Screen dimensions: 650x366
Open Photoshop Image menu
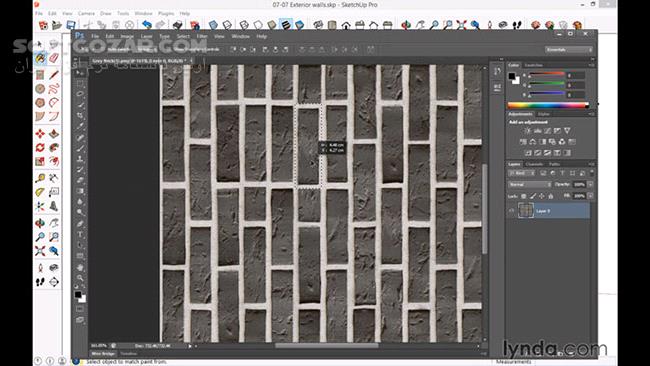(x=127, y=36)
